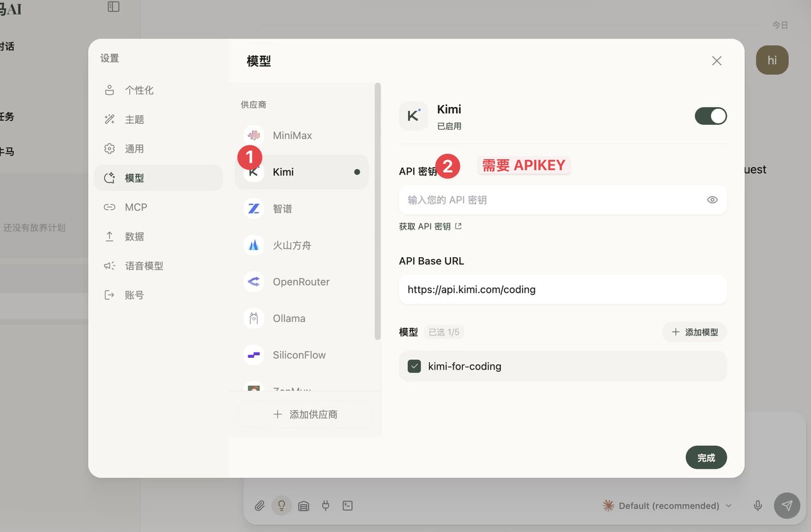The height and width of the screenshot is (532, 811).
Task: Uncheck the kimi-for-coding model checkbox
Action: [414, 366]
